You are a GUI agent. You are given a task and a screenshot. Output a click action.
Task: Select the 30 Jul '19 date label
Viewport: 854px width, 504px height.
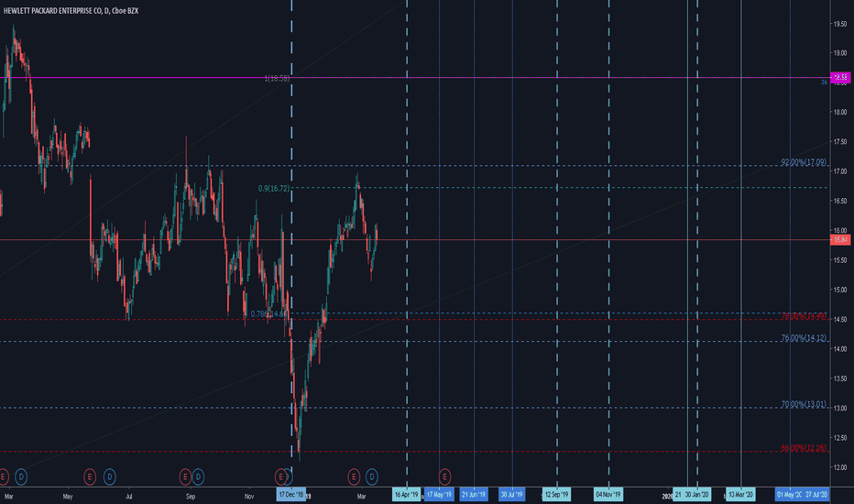pos(512,495)
